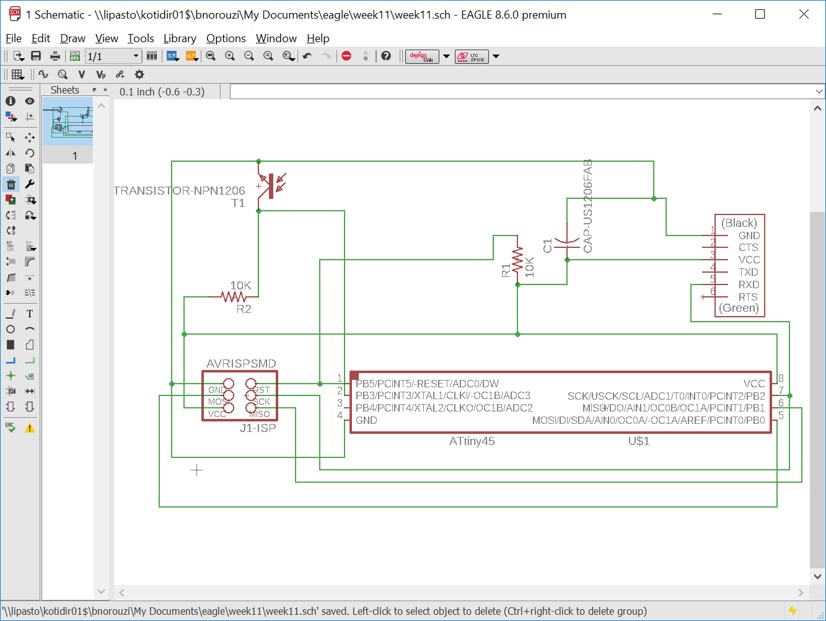Image resolution: width=826 pixels, height=621 pixels.
Task: Open the File menu
Action: click(x=13, y=38)
